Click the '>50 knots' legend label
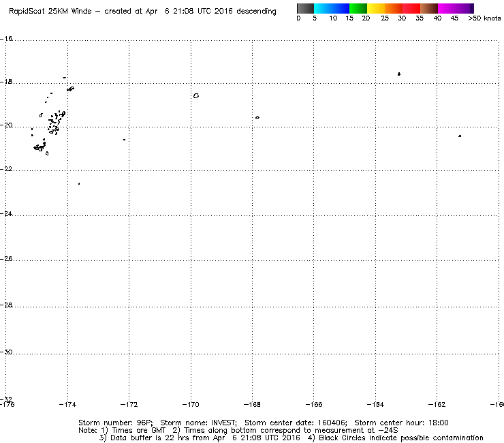This screenshot has width=504, height=443. (x=484, y=18)
